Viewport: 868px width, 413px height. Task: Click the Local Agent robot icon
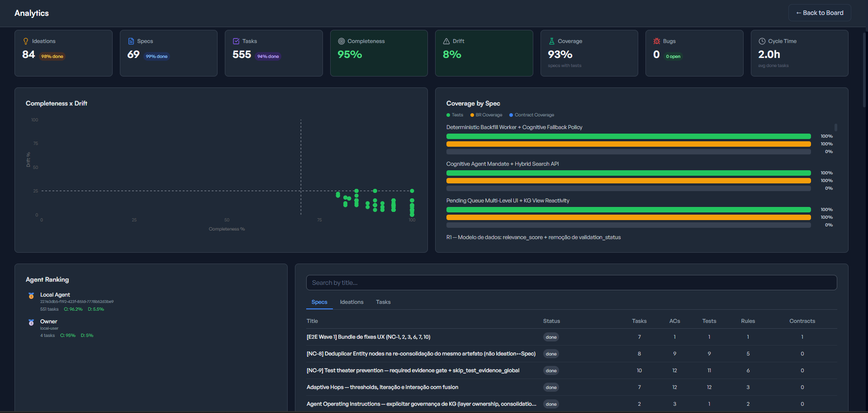click(31, 296)
